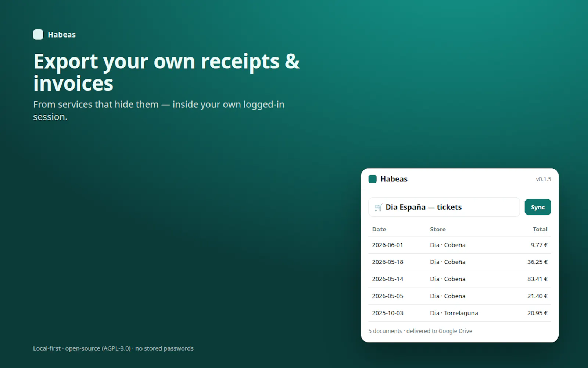Click the Habeas logo square at top left
588x368 pixels.
38,35
